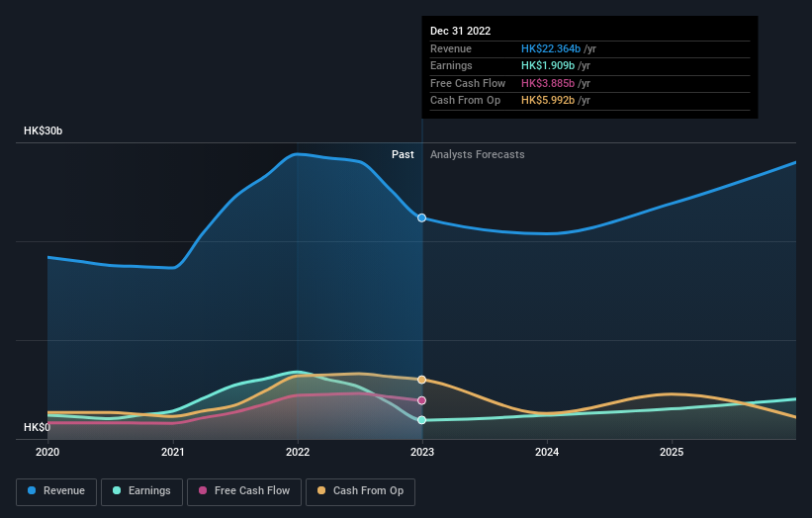The width and height of the screenshot is (812, 518).
Task: Select the Earnings data point at 2023
Action: tap(422, 420)
